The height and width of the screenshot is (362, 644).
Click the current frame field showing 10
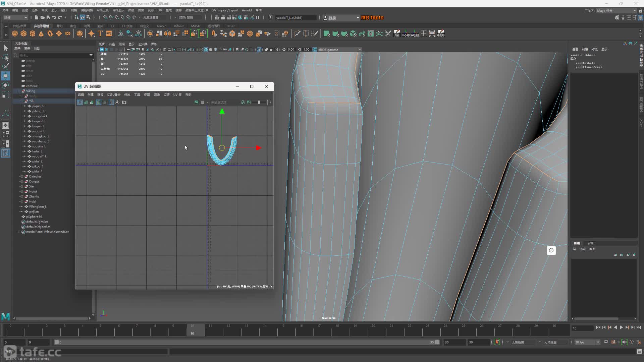[x=582, y=328]
